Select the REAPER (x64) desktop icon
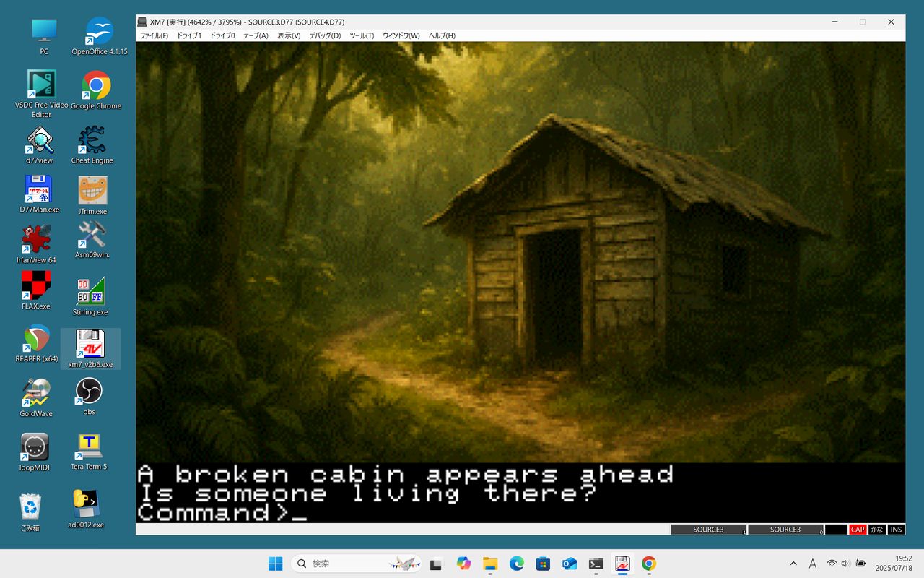The image size is (924, 578). coord(37,343)
